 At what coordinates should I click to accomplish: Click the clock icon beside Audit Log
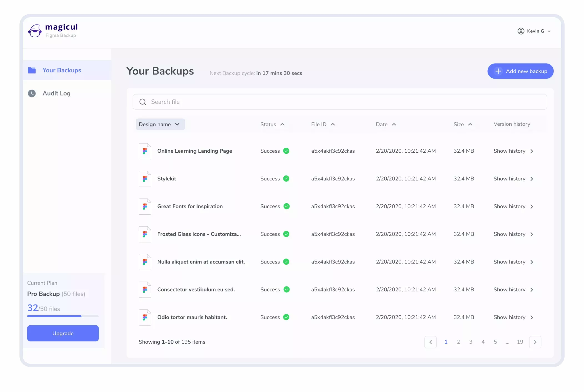32,93
